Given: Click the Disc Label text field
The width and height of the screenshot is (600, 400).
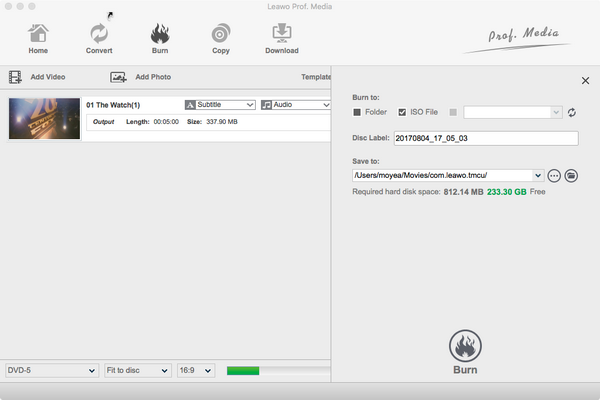Looking at the screenshot, I should 486,138.
